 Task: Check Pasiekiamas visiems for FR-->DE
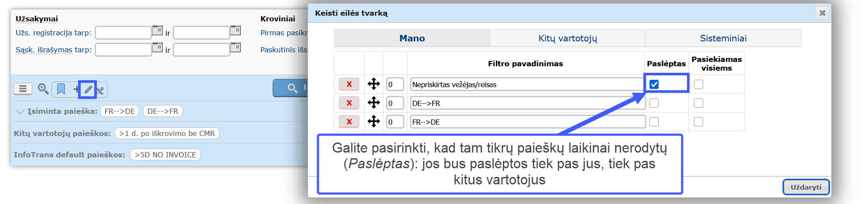click(698, 122)
